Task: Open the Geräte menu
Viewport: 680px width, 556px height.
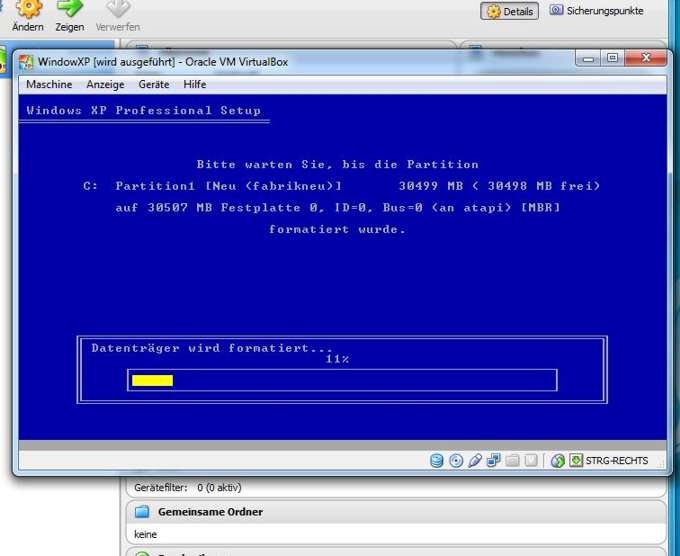Action: point(154,84)
